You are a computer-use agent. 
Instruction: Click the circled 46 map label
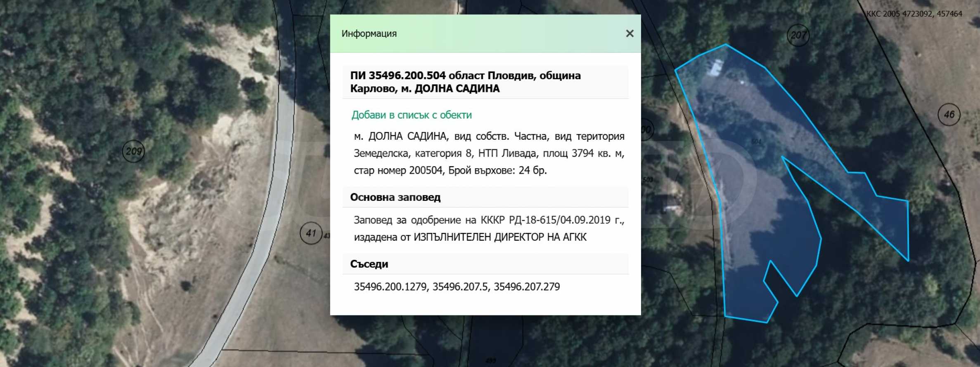click(949, 115)
